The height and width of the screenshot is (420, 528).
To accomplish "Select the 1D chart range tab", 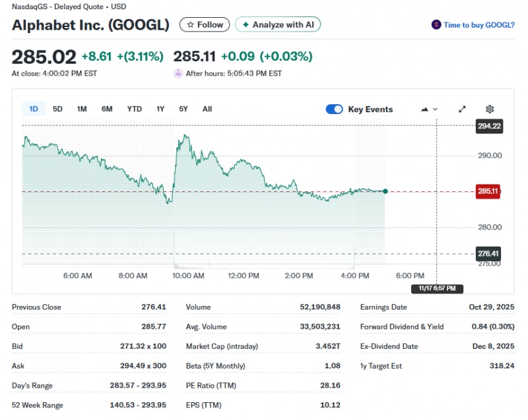I will click(x=34, y=109).
